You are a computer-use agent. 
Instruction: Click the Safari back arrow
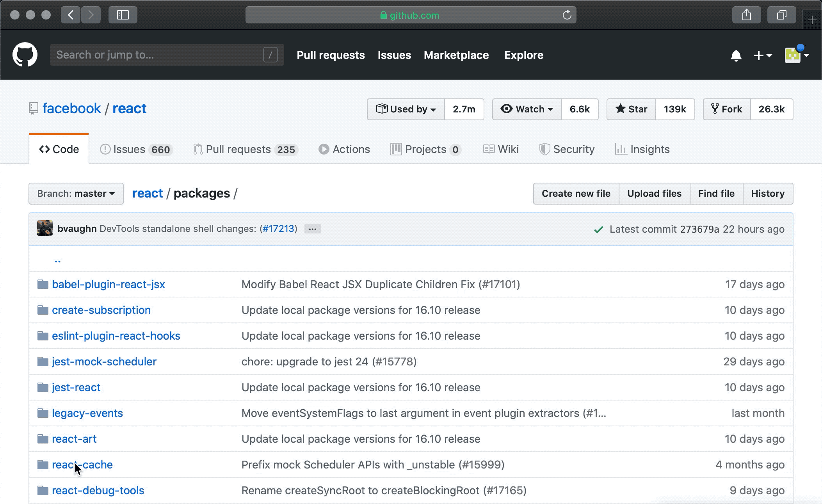[x=71, y=15]
